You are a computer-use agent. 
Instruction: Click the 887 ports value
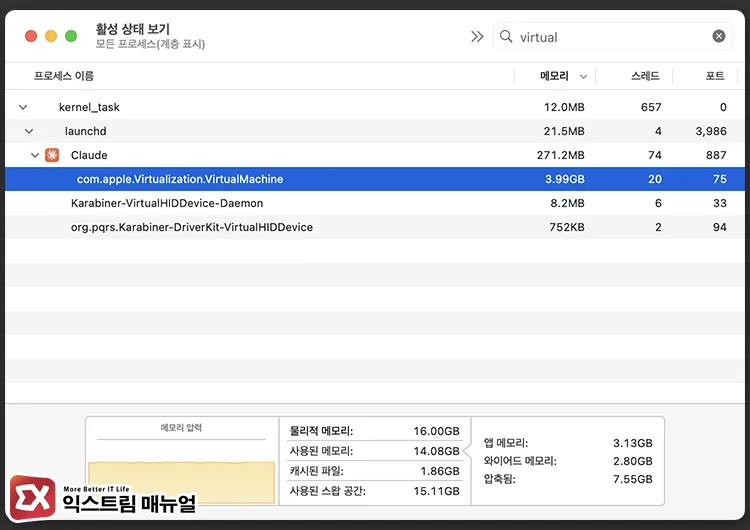716,155
